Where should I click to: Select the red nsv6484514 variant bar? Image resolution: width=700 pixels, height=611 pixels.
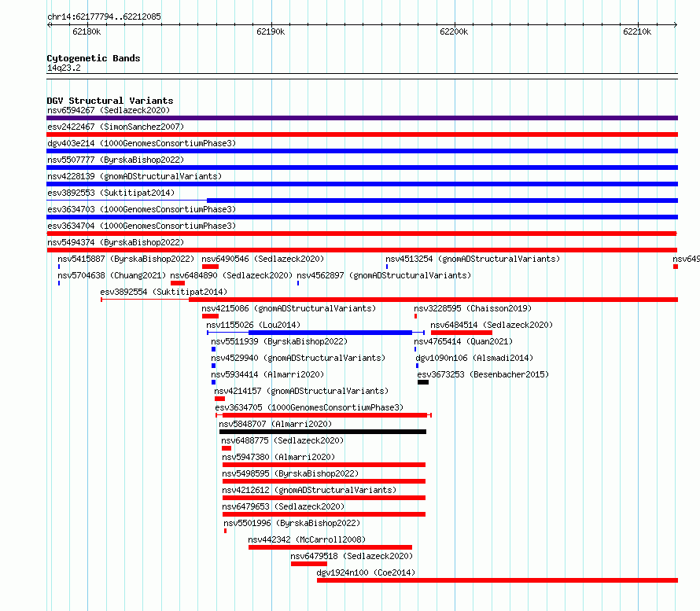462,333
